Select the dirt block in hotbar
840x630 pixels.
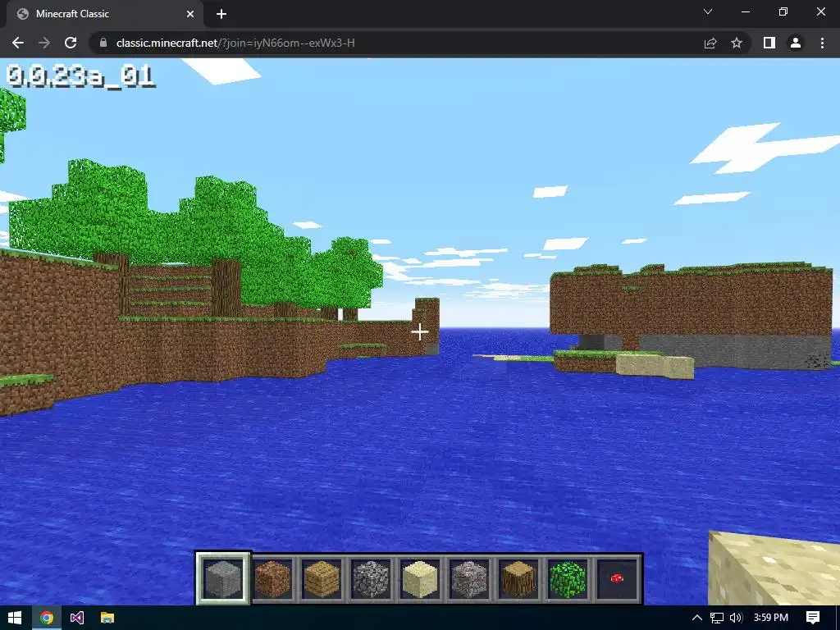[272, 578]
